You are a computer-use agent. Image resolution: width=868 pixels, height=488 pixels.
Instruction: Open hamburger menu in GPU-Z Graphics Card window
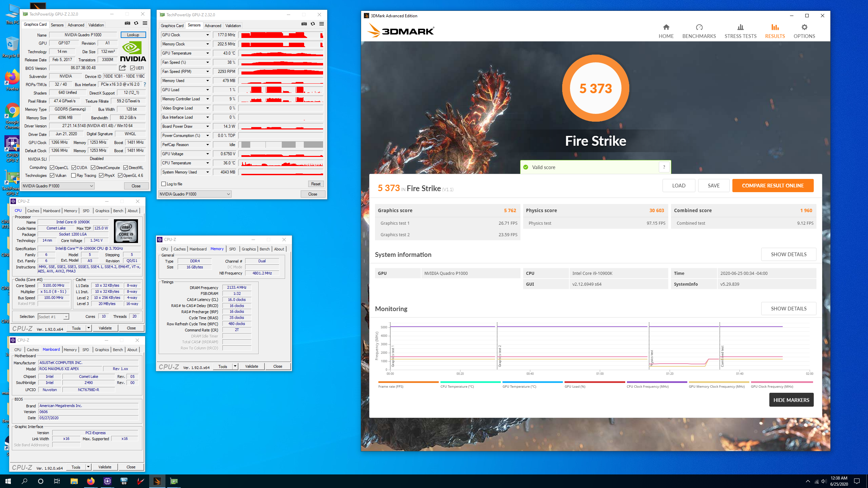[x=145, y=23]
